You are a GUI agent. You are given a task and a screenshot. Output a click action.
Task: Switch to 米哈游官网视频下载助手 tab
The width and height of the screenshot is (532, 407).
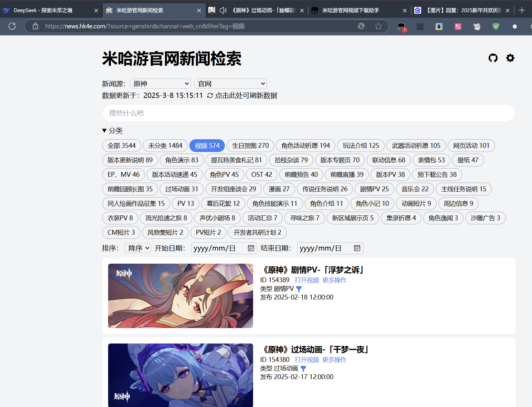(351, 10)
